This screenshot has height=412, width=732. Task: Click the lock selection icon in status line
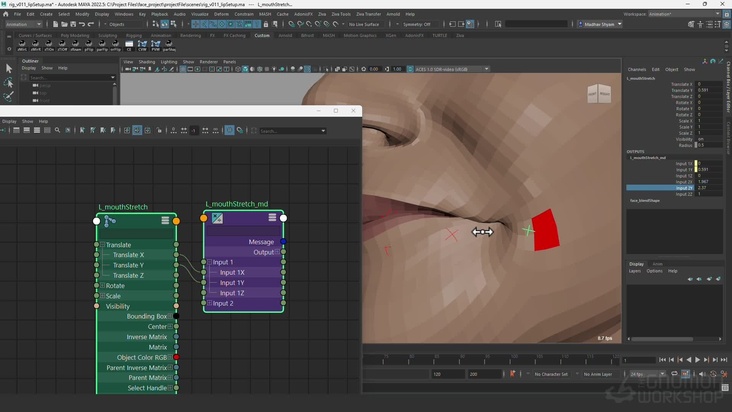point(266,24)
